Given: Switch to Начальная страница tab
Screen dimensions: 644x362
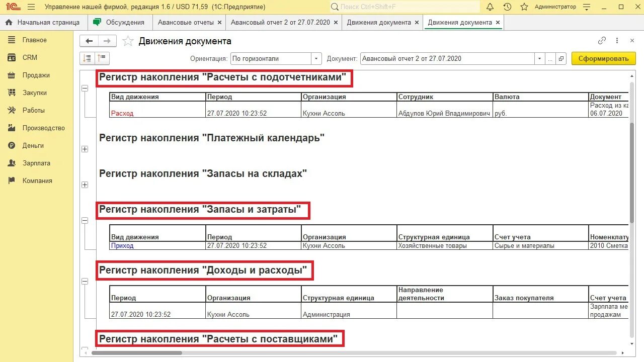Looking at the screenshot, I should click(x=43, y=22).
